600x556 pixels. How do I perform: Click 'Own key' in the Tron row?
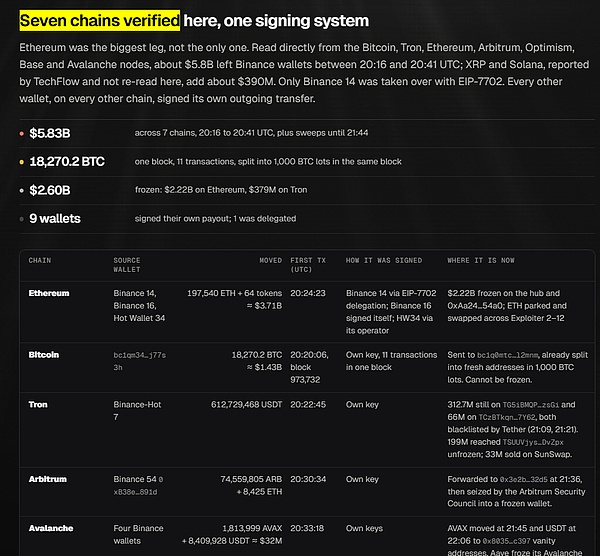point(362,404)
